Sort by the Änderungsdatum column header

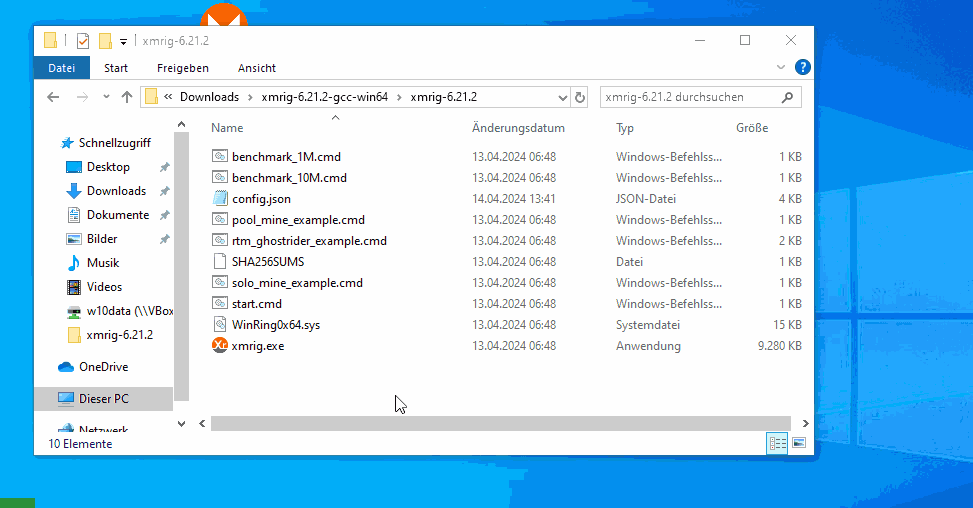coord(518,128)
